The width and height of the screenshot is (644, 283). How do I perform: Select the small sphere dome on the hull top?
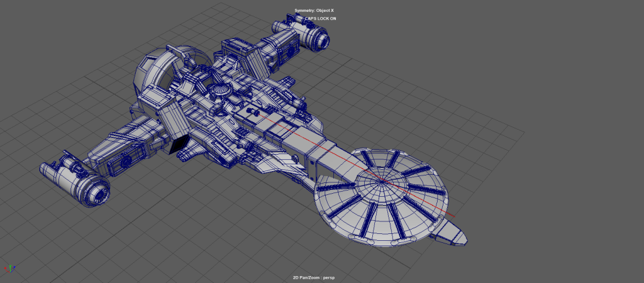coord(220,88)
